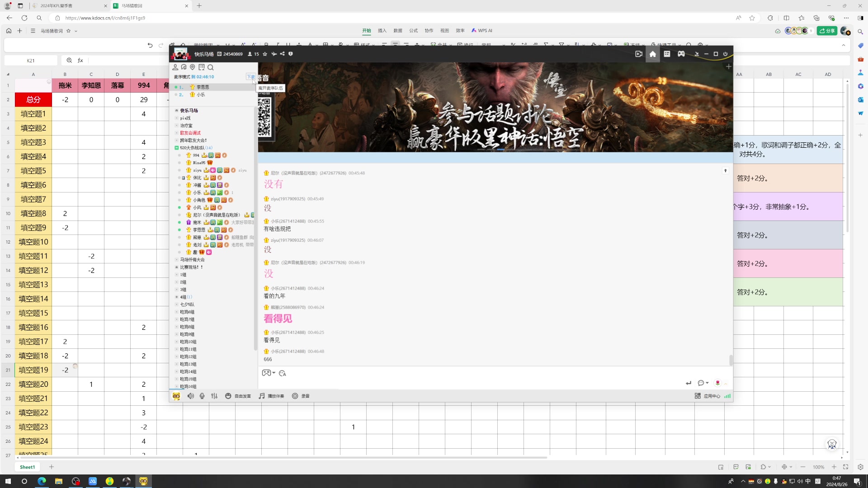The image size is (868, 488).
Task: Open the 应用中心 app center
Action: coord(708,396)
